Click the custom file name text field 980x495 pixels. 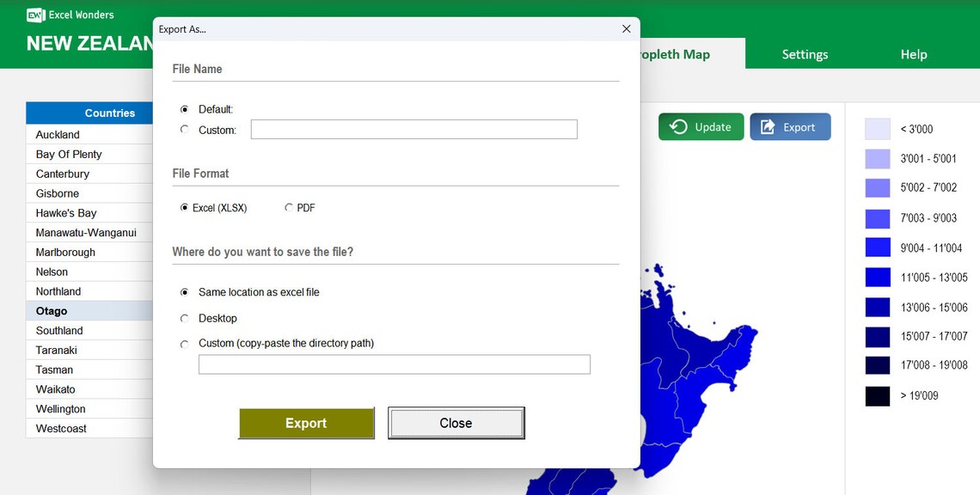pos(413,129)
